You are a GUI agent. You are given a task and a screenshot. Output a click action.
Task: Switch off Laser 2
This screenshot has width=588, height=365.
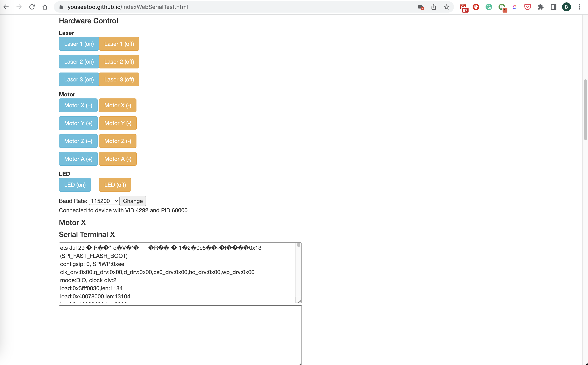click(119, 62)
